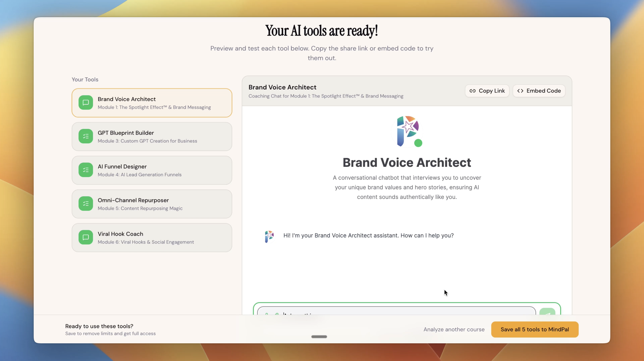
Task: Open the GPT Blueprint Builder tool card
Action: (152, 136)
